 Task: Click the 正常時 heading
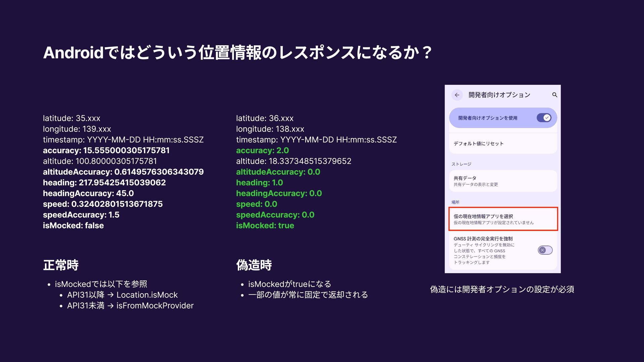click(x=61, y=265)
